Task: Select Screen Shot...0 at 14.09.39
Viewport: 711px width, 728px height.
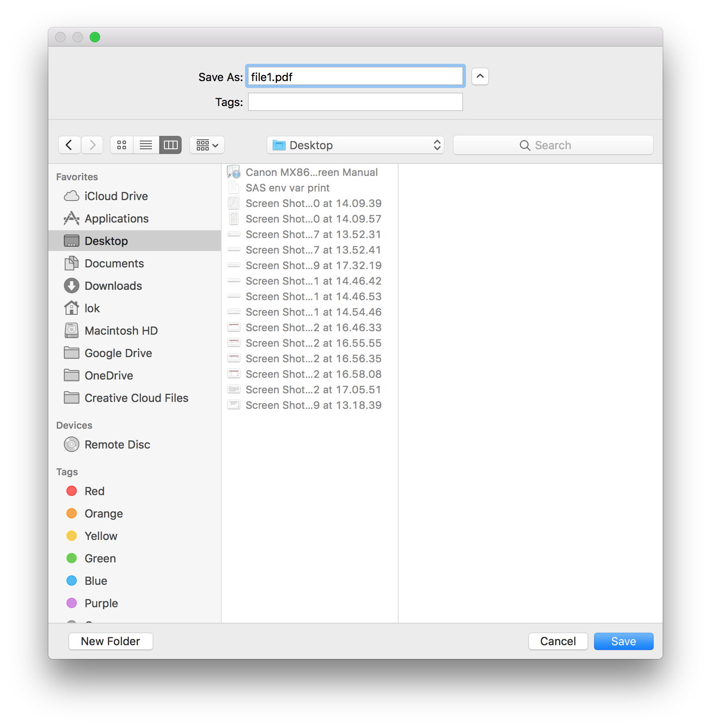Action: pyautogui.click(x=310, y=204)
